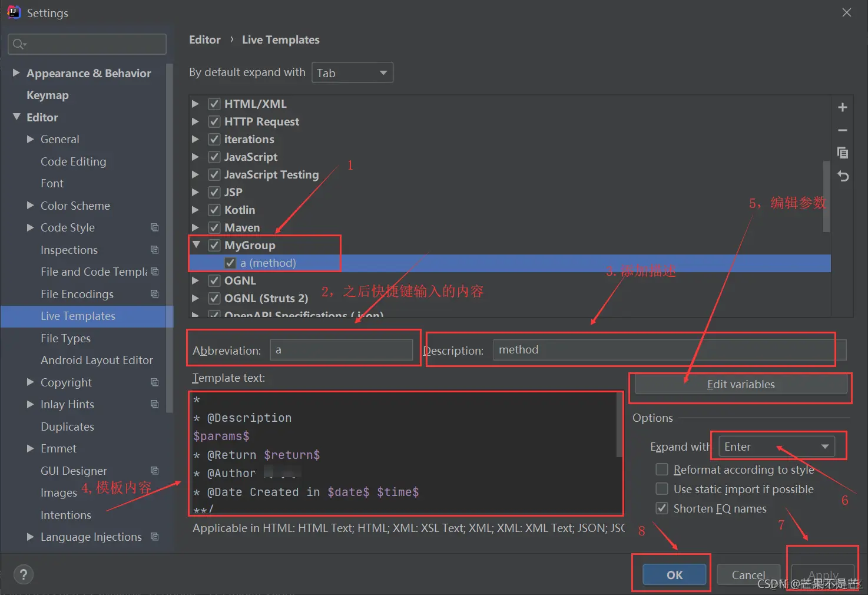This screenshot has width=868, height=595.
Task: Enable Use static import if possible
Action: [662, 489]
